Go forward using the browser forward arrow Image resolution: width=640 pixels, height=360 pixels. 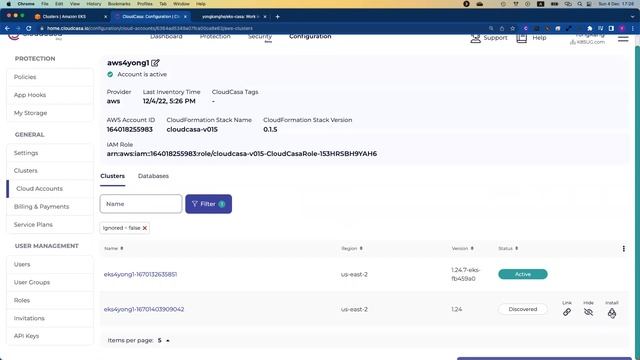point(18,28)
